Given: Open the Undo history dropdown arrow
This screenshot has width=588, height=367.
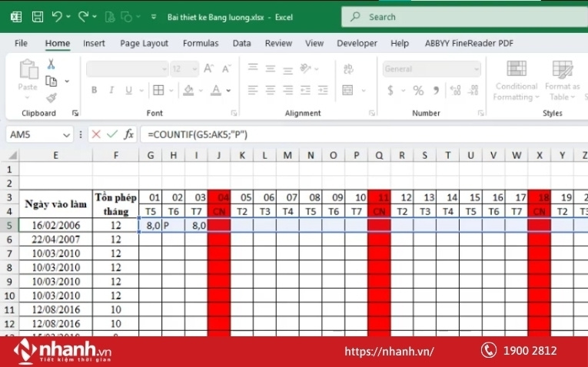Looking at the screenshot, I should click(x=68, y=16).
